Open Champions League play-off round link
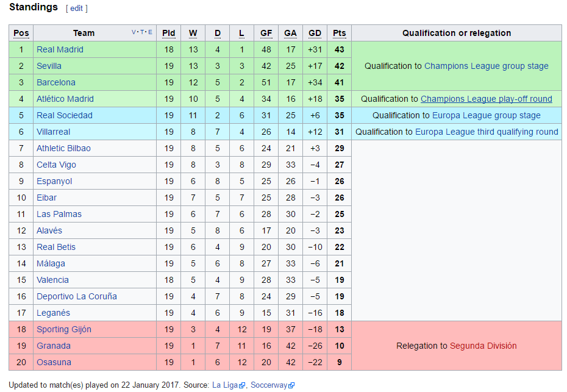Image resolution: width=567 pixels, height=392 pixels. click(487, 99)
